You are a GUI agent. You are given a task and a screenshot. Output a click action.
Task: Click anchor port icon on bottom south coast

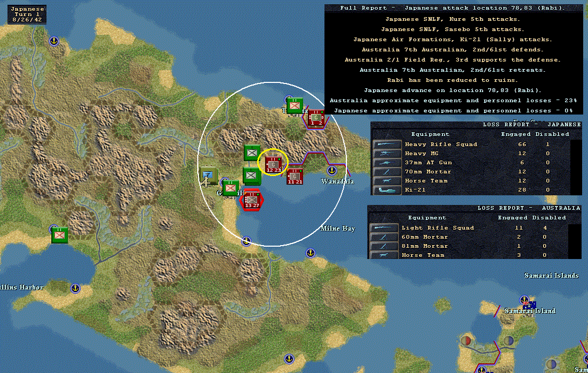coord(289,359)
